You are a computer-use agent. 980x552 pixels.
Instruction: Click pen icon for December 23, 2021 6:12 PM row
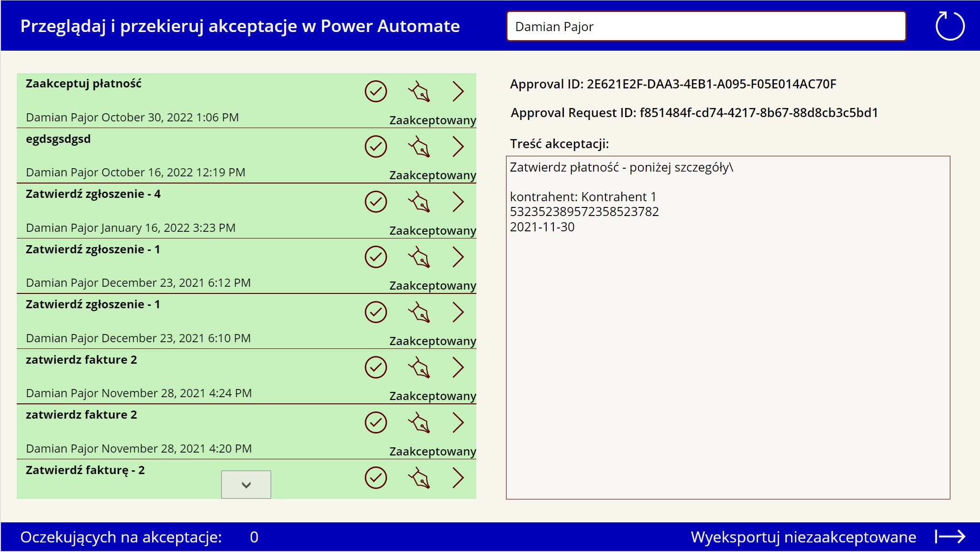pos(419,257)
